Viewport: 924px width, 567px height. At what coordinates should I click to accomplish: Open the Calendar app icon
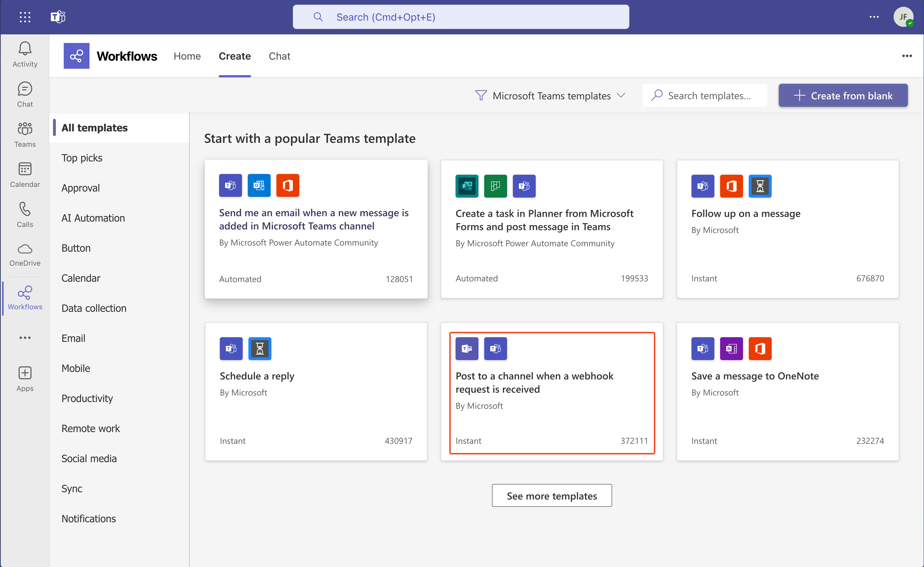point(25,174)
